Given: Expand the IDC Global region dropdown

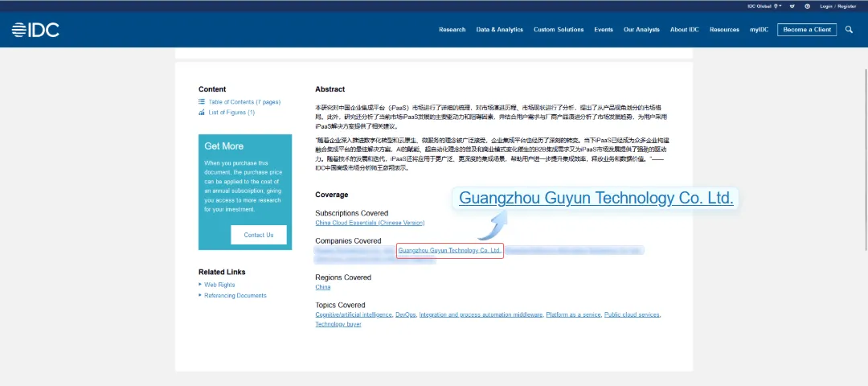Looking at the screenshot, I should coord(764,6).
